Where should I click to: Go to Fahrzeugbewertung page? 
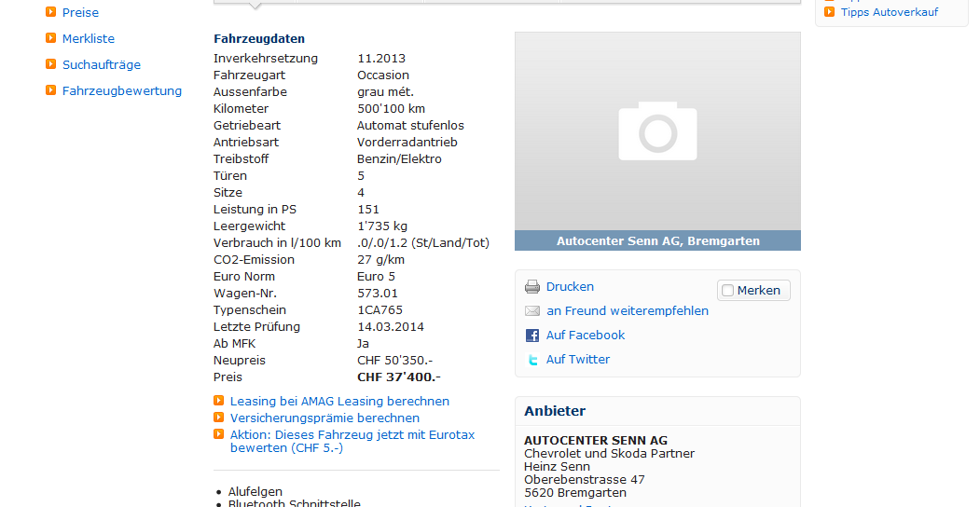point(122,91)
